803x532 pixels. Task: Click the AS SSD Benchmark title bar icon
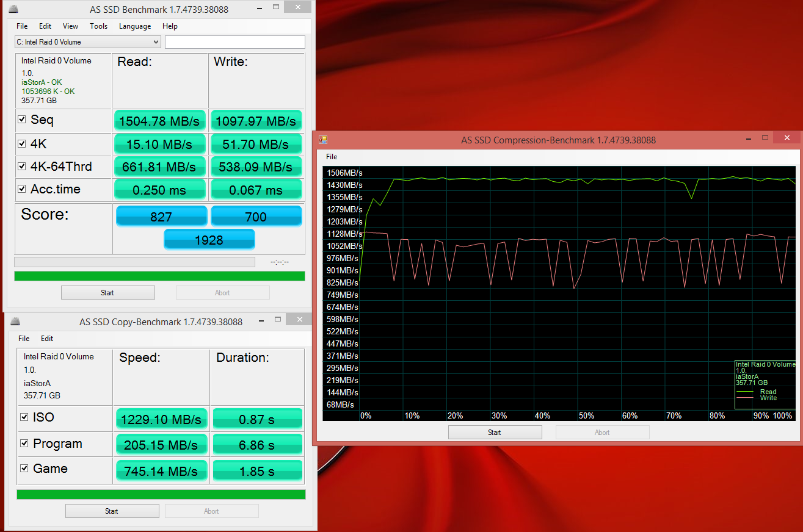[13, 9]
